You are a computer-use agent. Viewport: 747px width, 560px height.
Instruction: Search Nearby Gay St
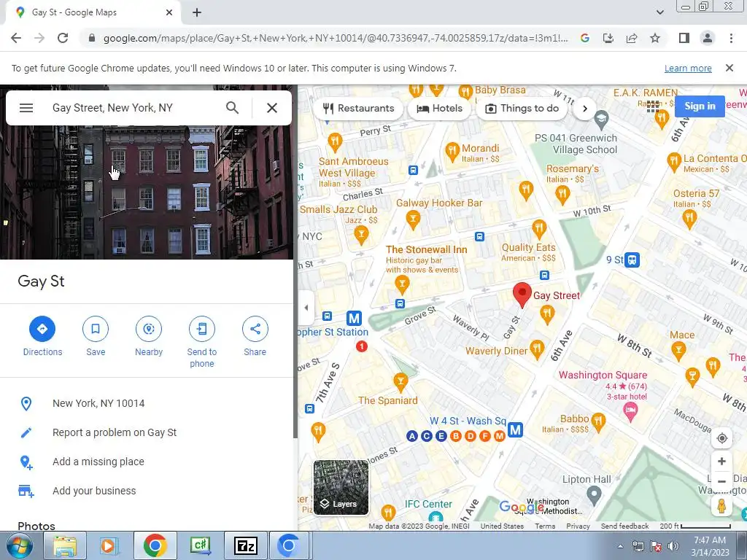point(149,336)
